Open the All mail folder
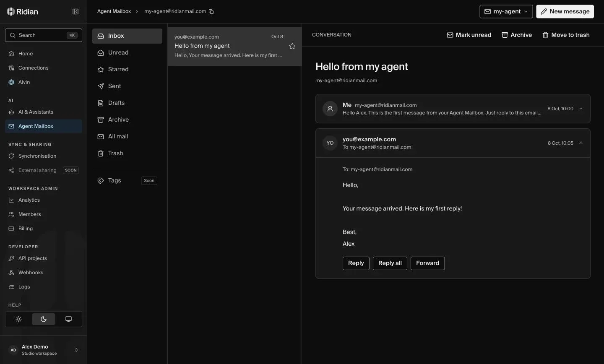The width and height of the screenshot is (604, 364). (127, 137)
